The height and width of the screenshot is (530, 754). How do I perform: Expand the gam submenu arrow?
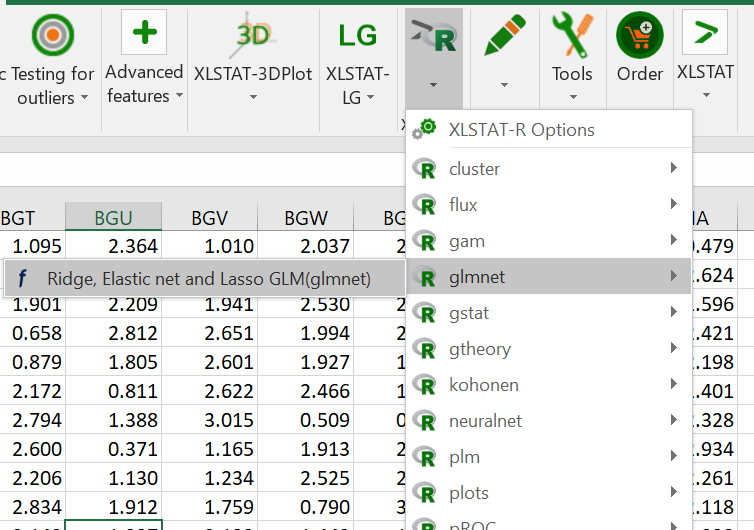point(674,241)
